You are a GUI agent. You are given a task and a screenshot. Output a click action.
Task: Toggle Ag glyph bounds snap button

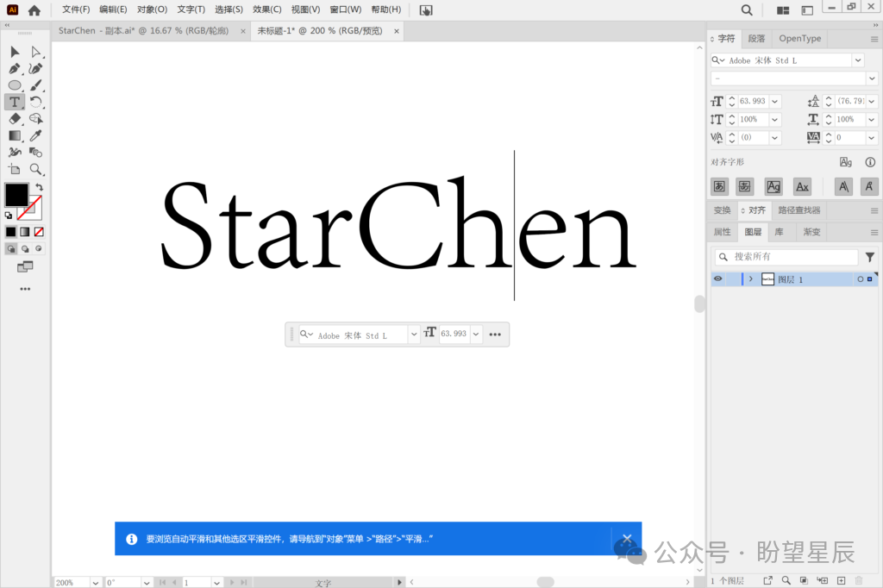tap(773, 186)
